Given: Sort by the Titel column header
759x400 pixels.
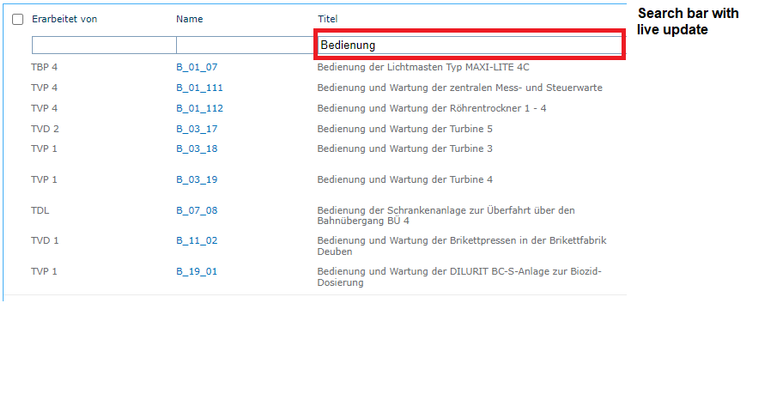Looking at the screenshot, I should pos(327,19).
